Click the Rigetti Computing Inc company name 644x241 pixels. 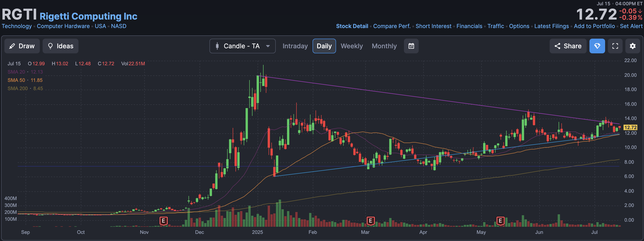tap(89, 16)
